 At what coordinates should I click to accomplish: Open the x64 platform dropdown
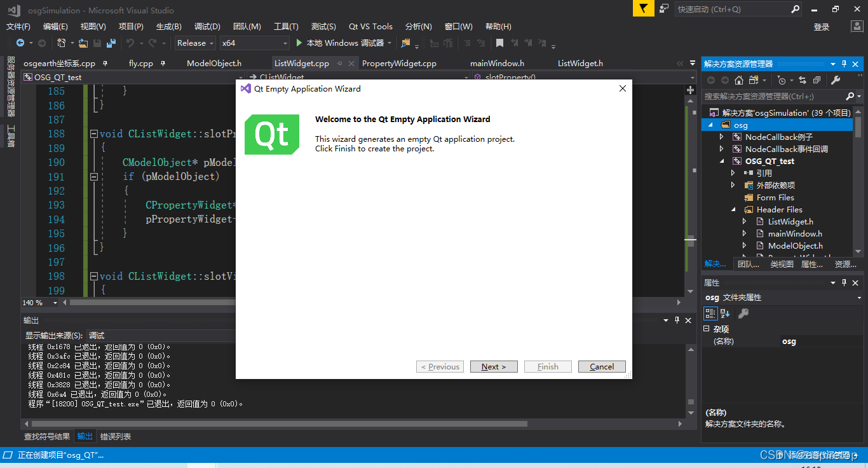pos(255,43)
